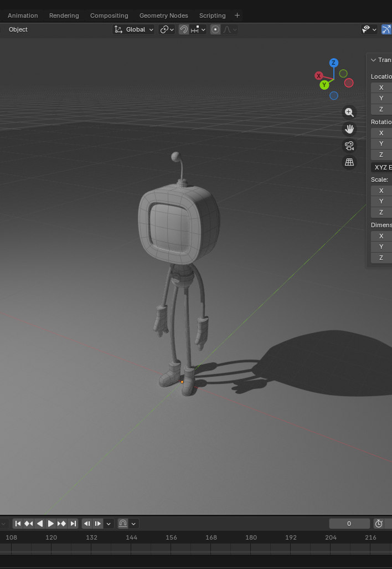Click the blue Z axis on navigation gizmo
This screenshot has height=569, width=392.
[333, 63]
